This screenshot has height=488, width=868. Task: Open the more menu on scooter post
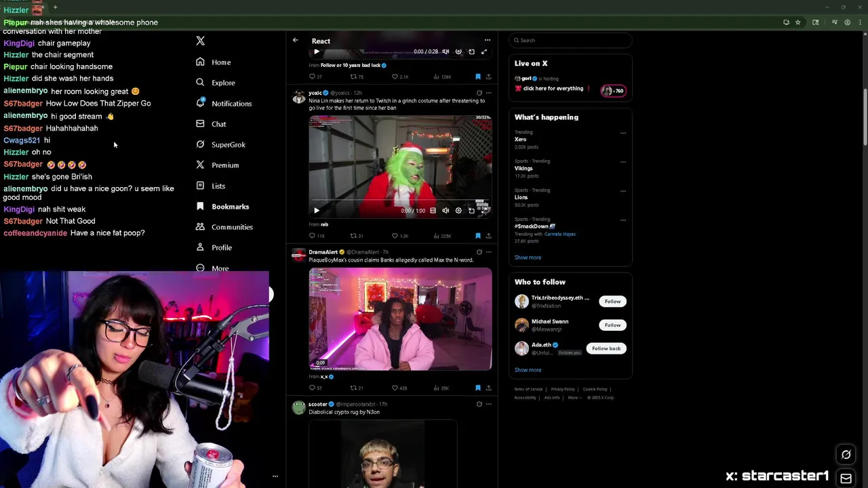pos(488,404)
